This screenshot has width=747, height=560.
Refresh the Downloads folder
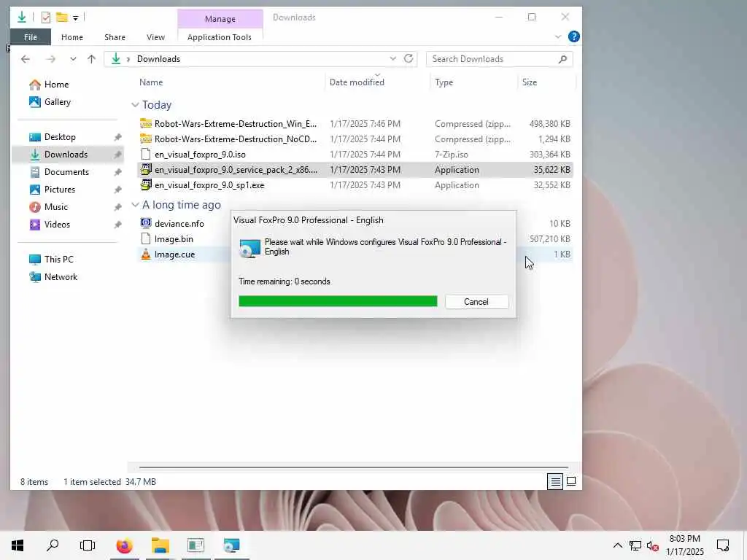point(409,58)
